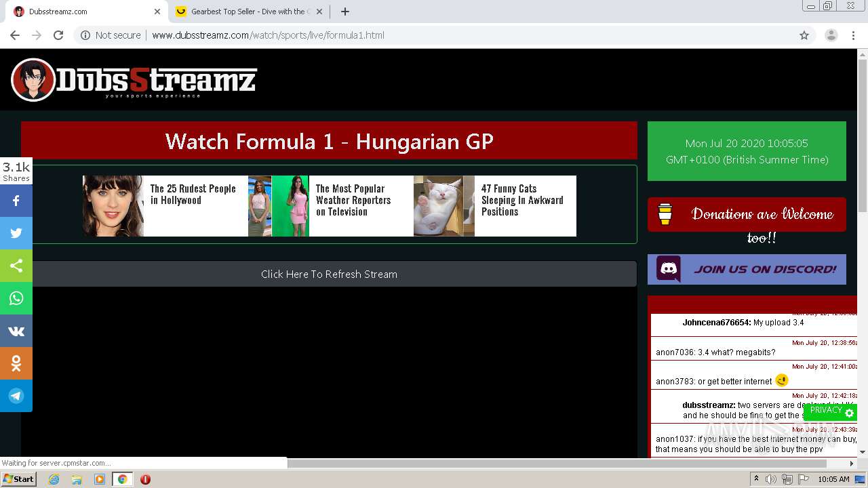Share page via Telegram sidebar icon
The image size is (868, 488).
(16, 396)
